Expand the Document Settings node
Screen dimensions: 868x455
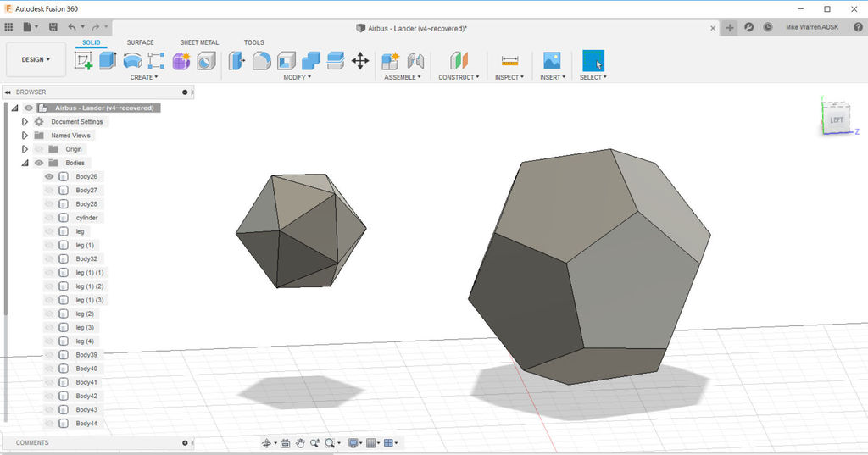pos(25,122)
